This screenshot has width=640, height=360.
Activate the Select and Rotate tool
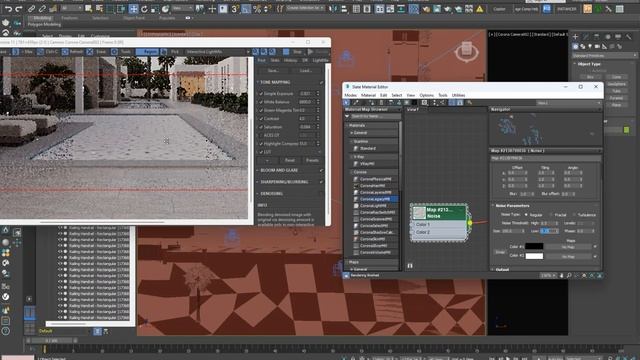coord(144,9)
